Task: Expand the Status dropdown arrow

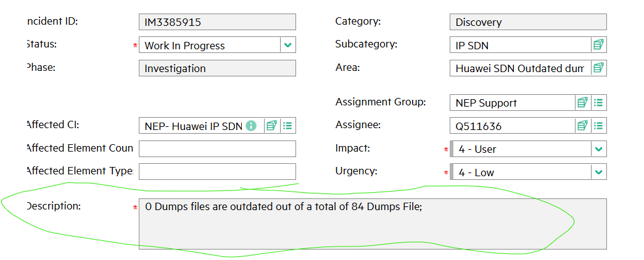Action: (288, 45)
